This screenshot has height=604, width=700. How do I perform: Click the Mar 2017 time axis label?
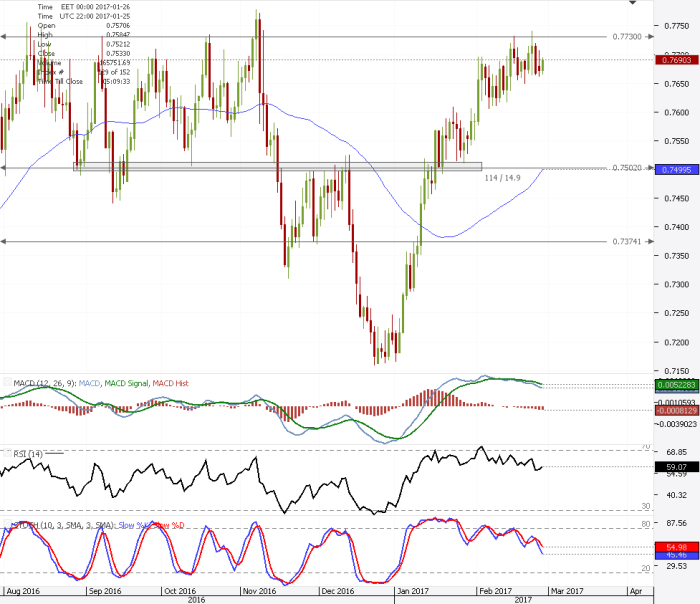[567, 591]
